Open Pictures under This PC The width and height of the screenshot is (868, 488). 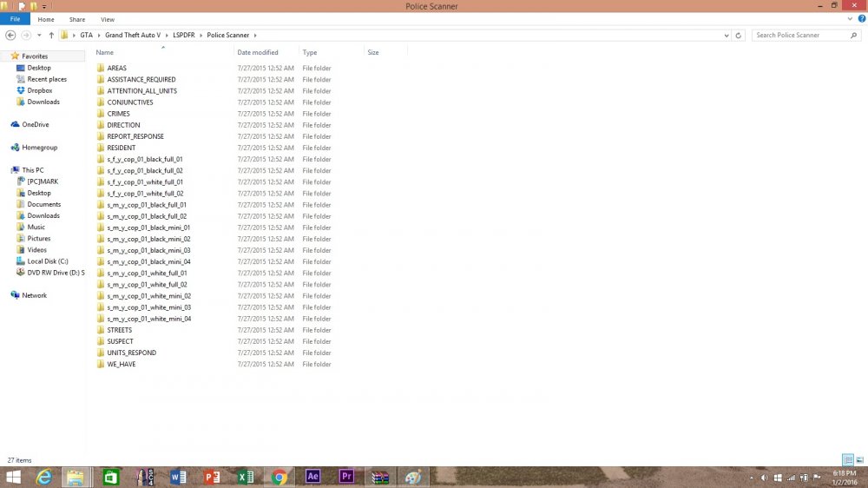click(39, 238)
